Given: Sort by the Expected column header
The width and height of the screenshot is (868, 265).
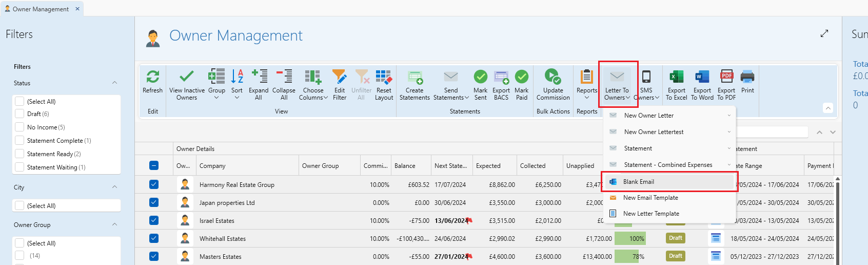Looking at the screenshot, I should [495, 166].
